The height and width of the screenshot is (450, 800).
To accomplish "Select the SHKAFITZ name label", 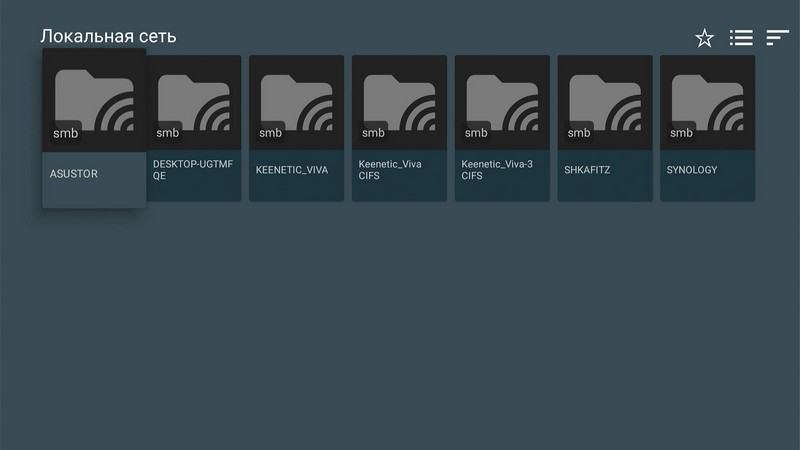I will (587, 170).
